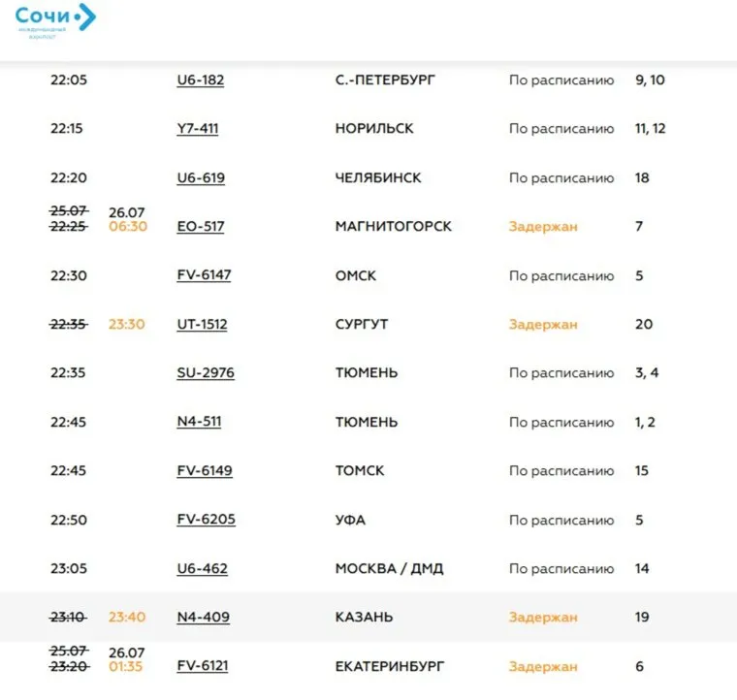737x700 pixels.
Task: Select the Задержан status for Сургут flight
Action: point(543,324)
